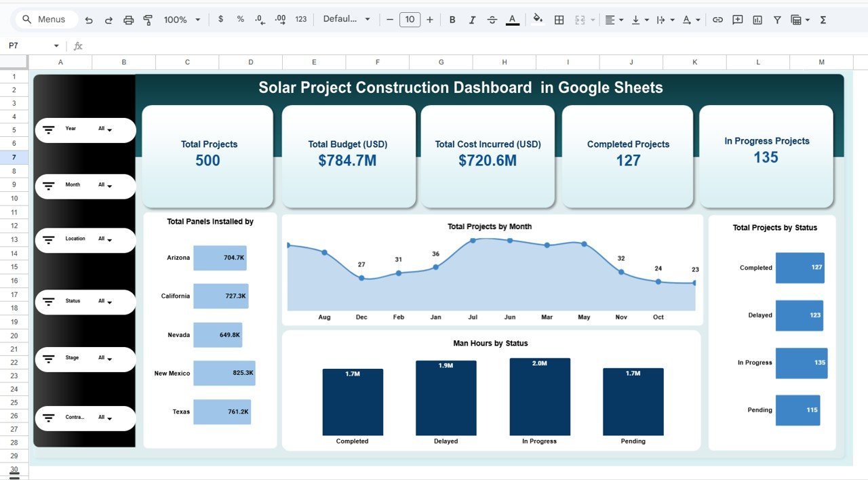Open the 123 number format menu
Viewport: 868px width, 480px height.
pos(300,20)
